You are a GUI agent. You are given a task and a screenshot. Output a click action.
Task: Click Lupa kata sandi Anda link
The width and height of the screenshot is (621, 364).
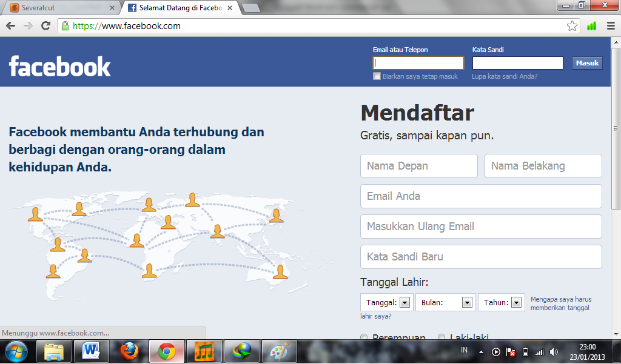(x=505, y=76)
